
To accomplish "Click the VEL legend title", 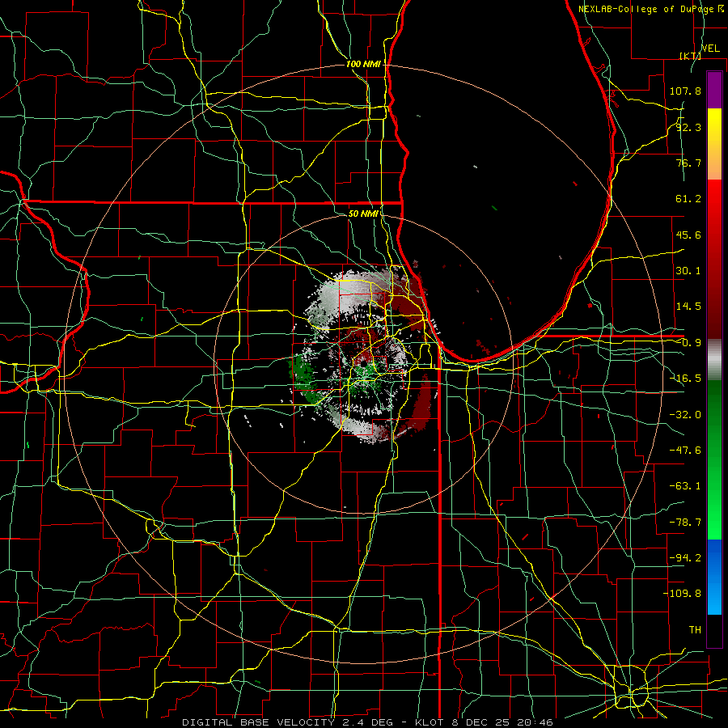I will tap(710, 49).
